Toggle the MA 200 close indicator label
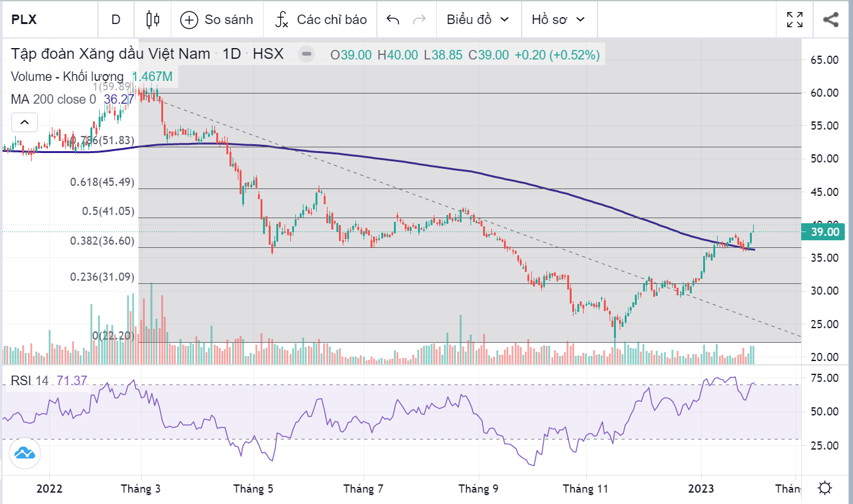Viewport: 853px width, 504px height. [x=53, y=99]
